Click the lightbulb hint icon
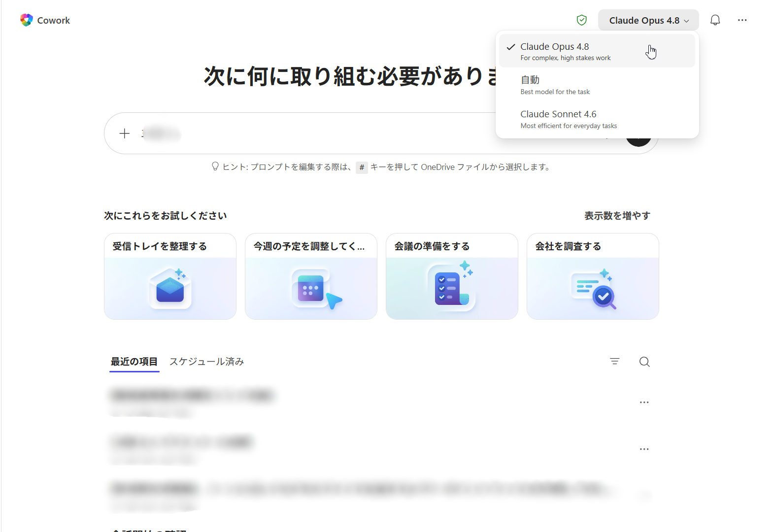 (x=215, y=166)
